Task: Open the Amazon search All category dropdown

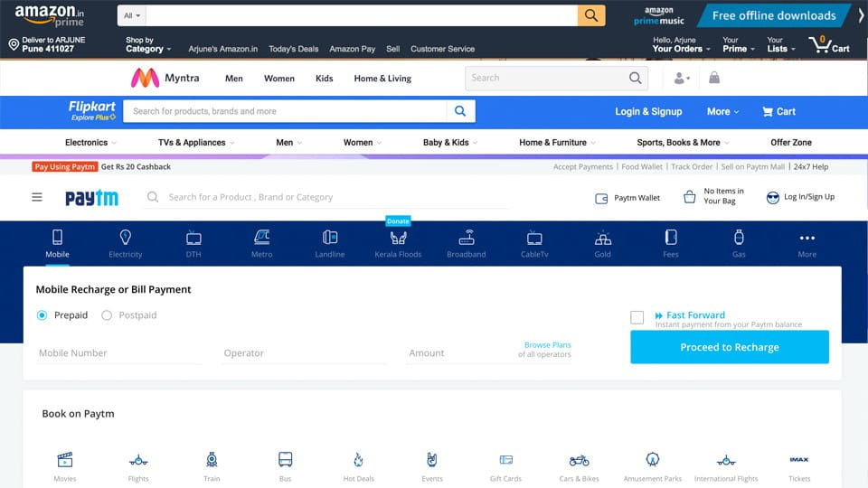Action: pyautogui.click(x=132, y=15)
